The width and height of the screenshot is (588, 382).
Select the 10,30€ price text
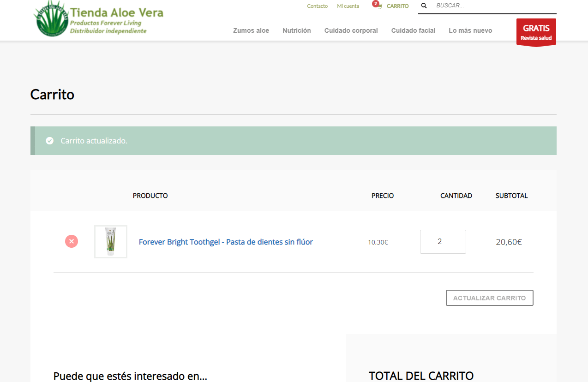378,242
